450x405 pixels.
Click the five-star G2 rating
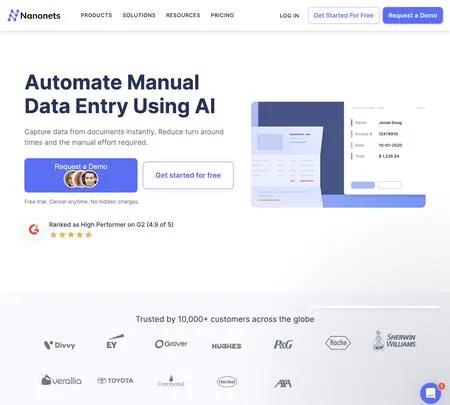click(71, 235)
